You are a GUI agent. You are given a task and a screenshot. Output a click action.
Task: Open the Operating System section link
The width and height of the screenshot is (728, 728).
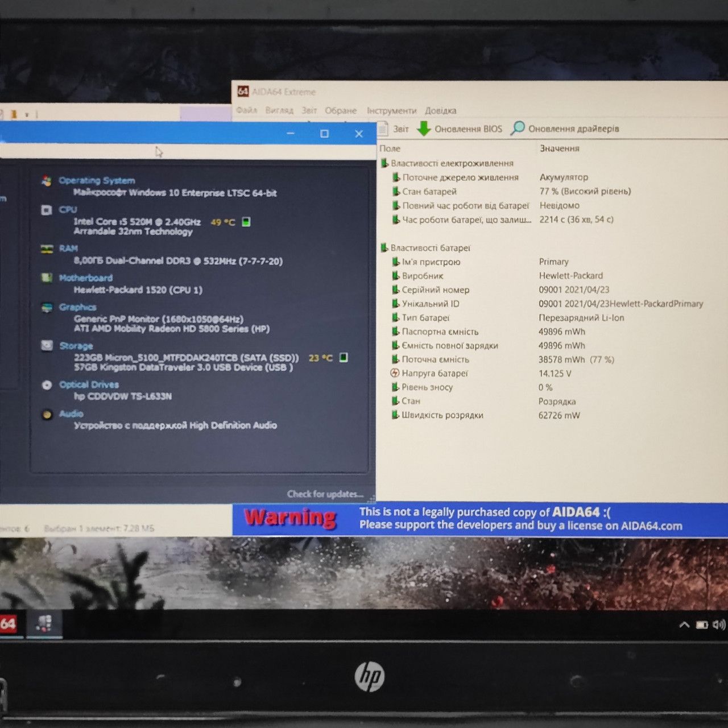pos(97,181)
